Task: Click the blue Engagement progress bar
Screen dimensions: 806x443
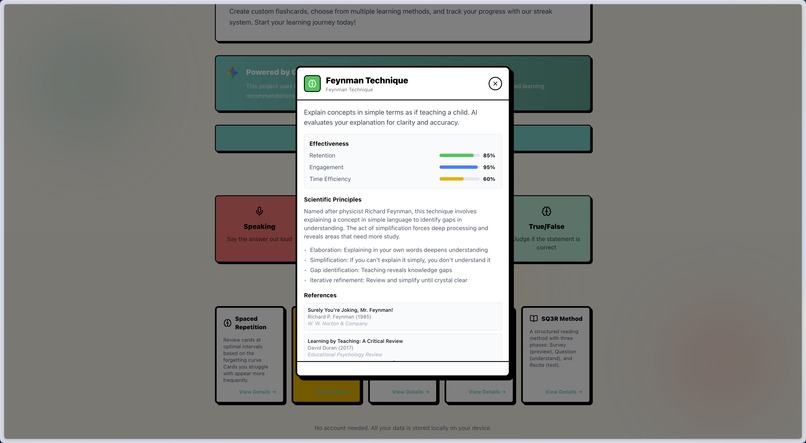Action: pyautogui.click(x=459, y=167)
